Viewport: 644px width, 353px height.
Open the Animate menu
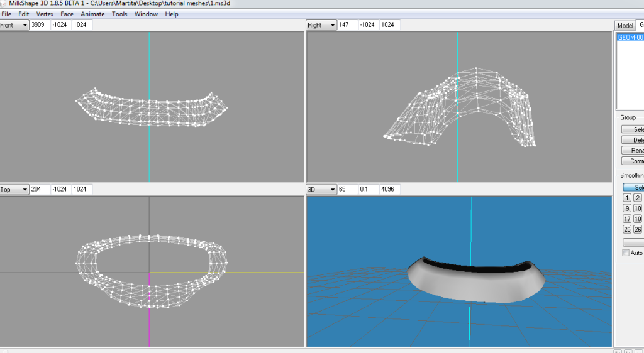(x=92, y=14)
